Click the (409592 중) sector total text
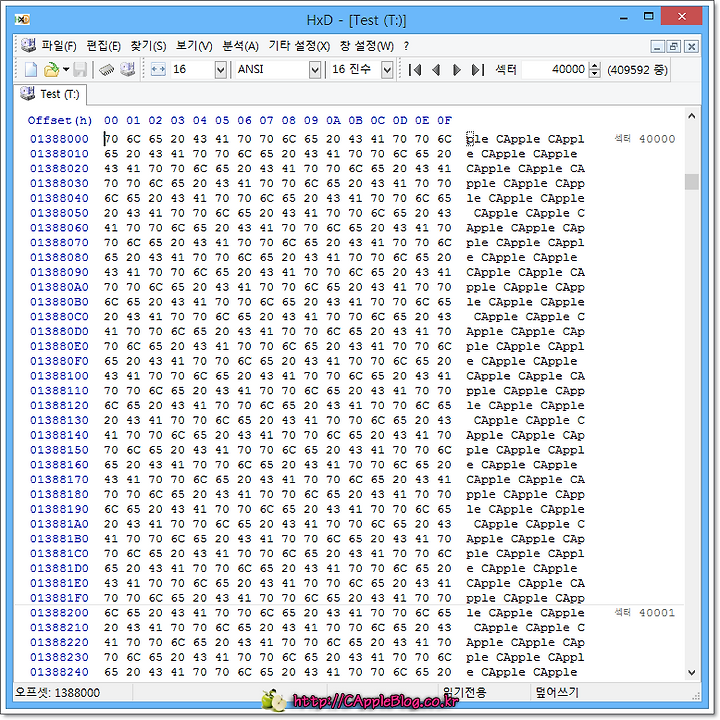The image size is (720, 720). pyautogui.click(x=637, y=70)
